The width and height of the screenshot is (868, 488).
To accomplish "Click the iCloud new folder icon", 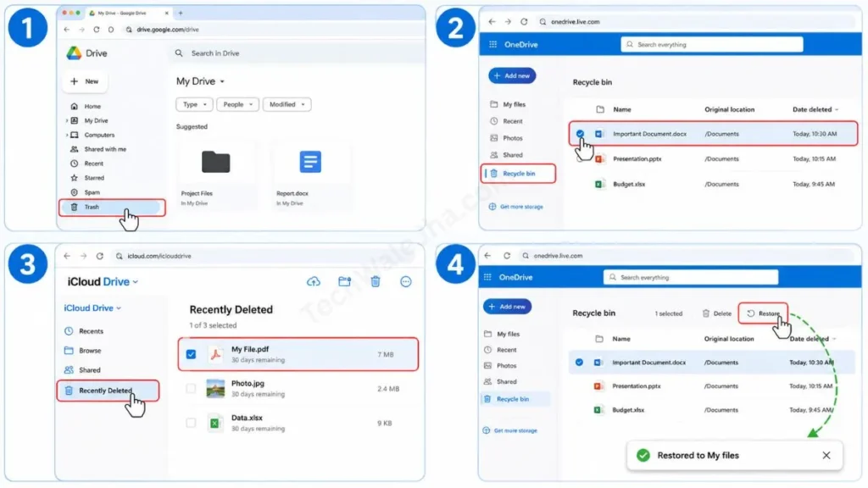I will point(344,281).
